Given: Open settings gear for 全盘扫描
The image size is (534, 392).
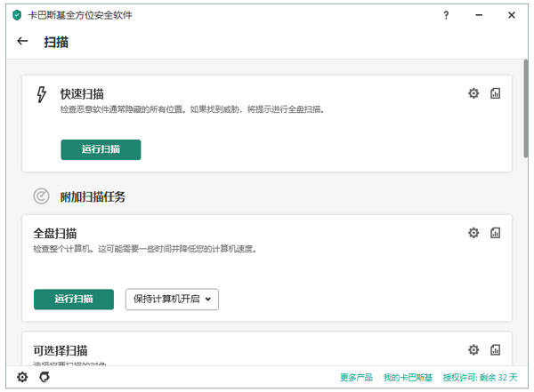Looking at the screenshot, I should [473, 233].
